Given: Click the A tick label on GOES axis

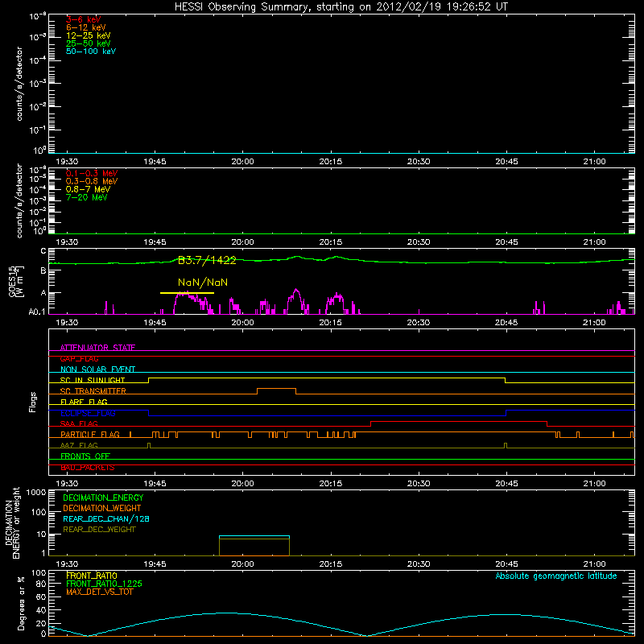Looking at the screenshot, I should (x=43, y=293).
